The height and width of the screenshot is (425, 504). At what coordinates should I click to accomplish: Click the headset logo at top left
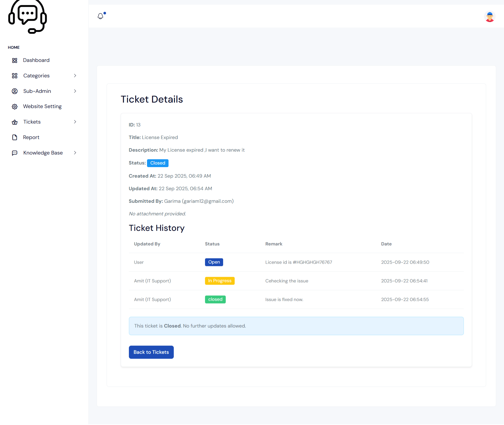coord(27,17)
